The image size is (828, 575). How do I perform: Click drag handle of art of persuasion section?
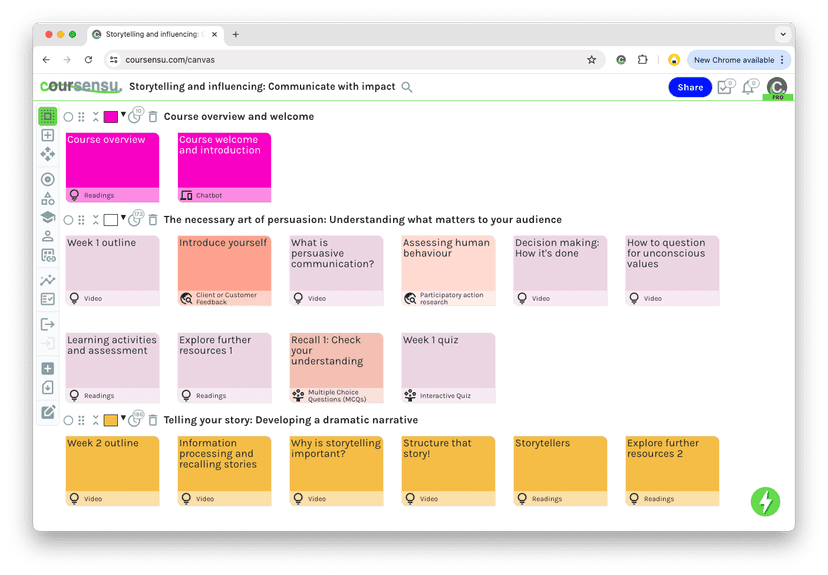point(81,220)
